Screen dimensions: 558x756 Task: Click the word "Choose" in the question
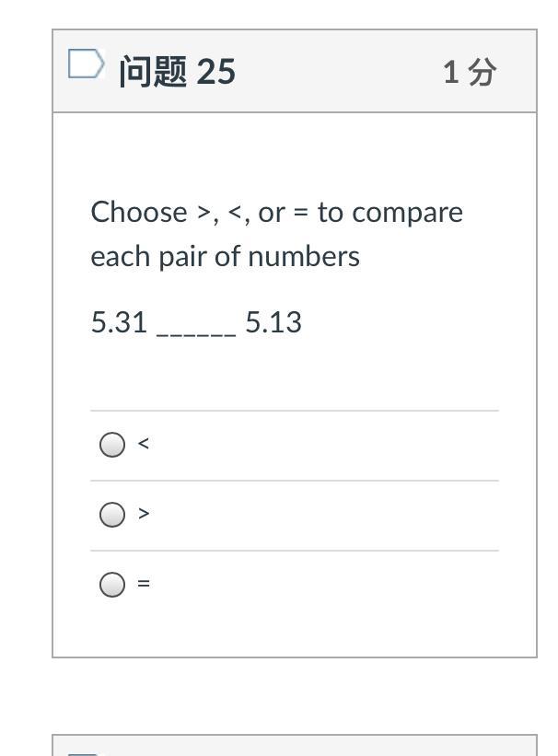click(138, 212)
